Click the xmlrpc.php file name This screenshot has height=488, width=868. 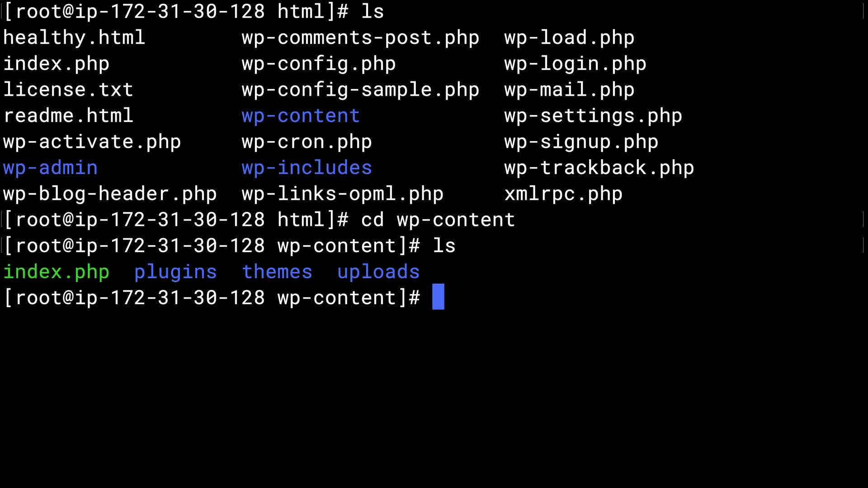coord(563,194)
